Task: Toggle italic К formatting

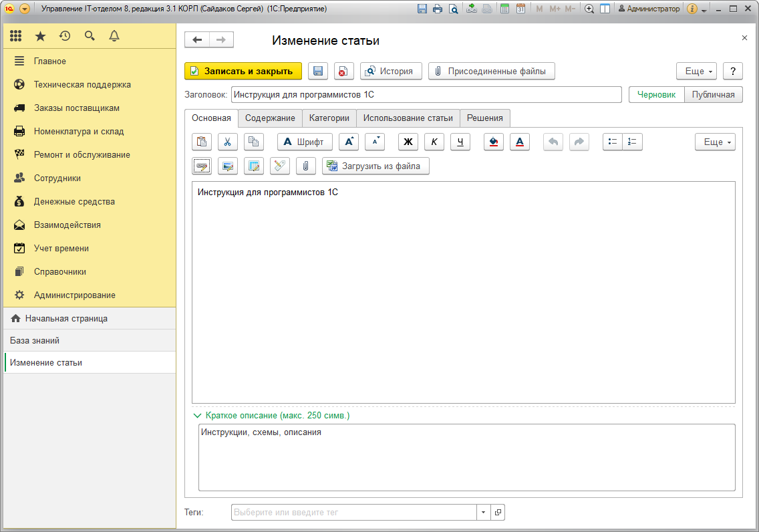Action: click(x=434, y=142)
